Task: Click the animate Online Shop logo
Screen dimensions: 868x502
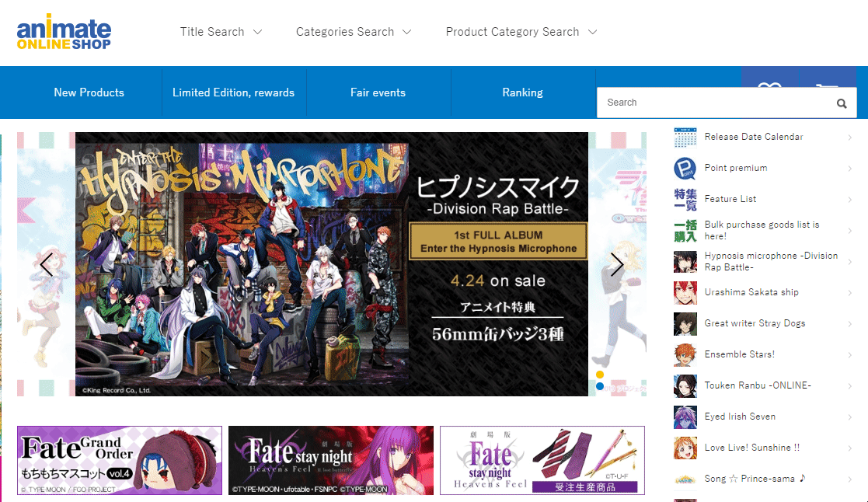Action: coord(64,32)
